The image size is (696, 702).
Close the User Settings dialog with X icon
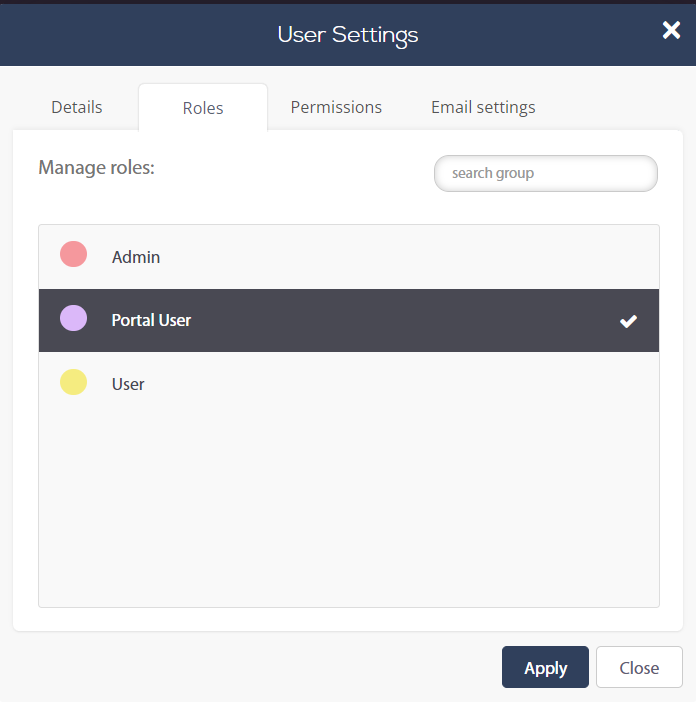click(671, 30)
